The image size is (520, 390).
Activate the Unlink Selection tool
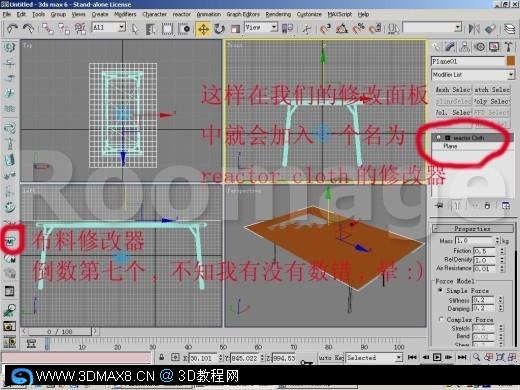point(64,29)
